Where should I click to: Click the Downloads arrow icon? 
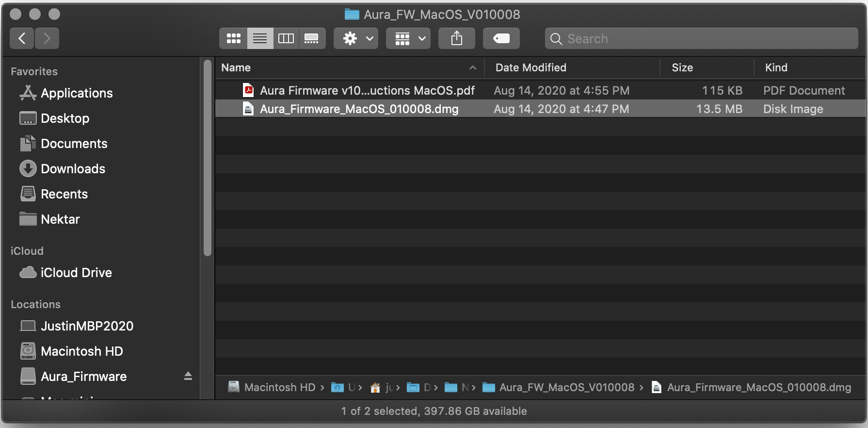[28, 168]
